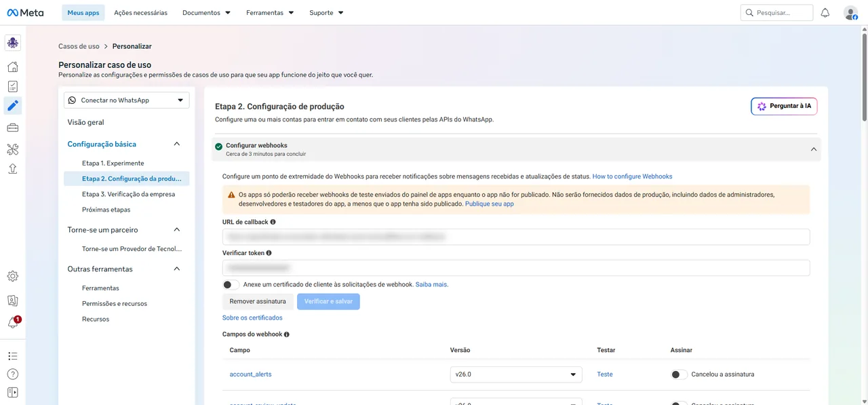
Task: Toggle account_alerts subscription switch
Action: (679, 374)
